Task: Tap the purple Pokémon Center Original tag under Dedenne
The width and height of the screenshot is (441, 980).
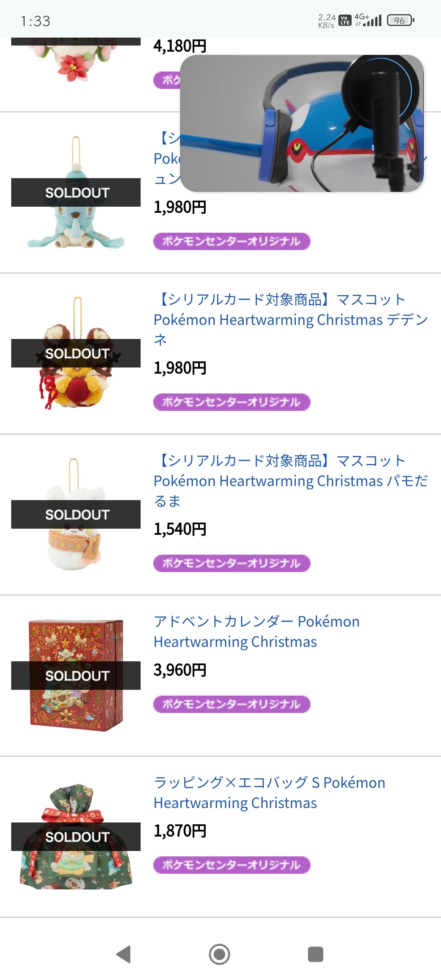Action: pos(232,402)
